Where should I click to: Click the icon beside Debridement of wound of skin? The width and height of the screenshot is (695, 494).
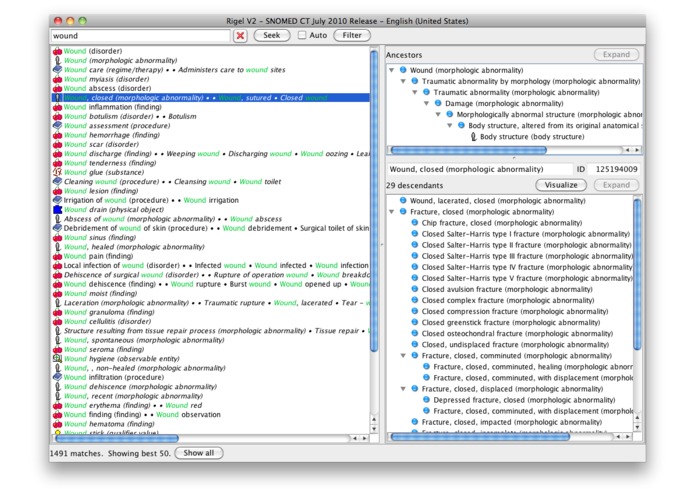57,228
